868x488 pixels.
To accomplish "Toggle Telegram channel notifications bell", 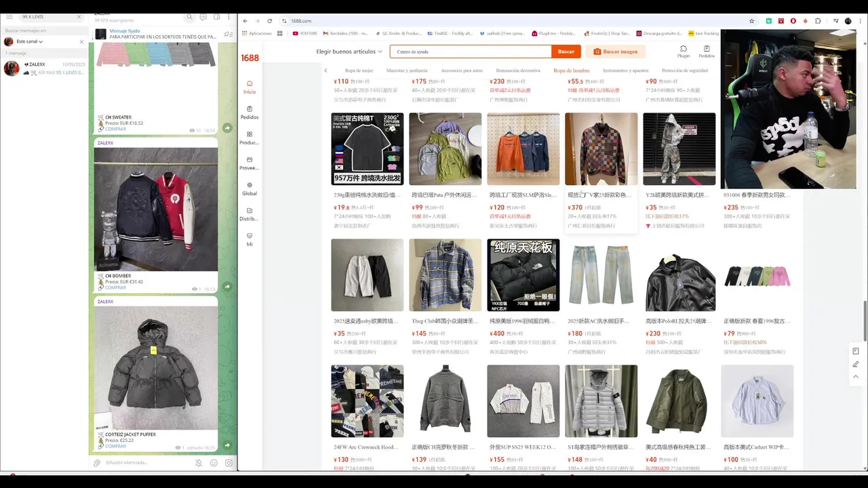I will (x=199, y=463).
